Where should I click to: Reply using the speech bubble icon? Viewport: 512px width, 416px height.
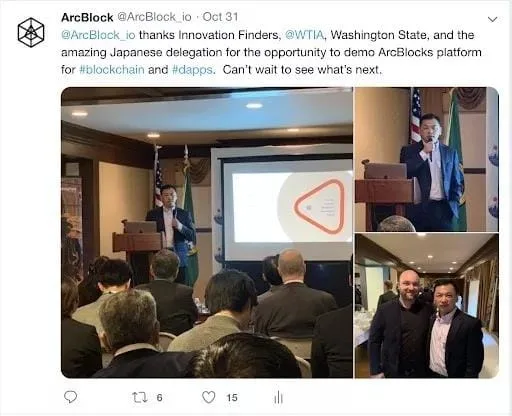70,397
